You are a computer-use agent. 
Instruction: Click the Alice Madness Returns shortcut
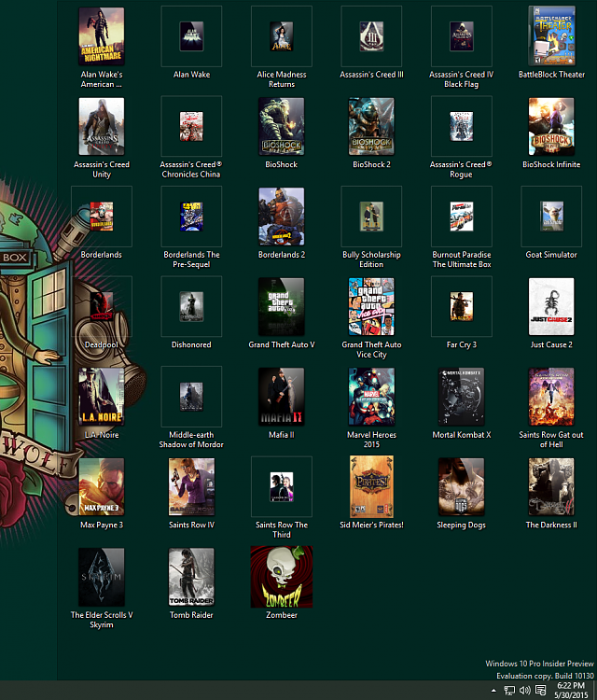coord(282,36)
